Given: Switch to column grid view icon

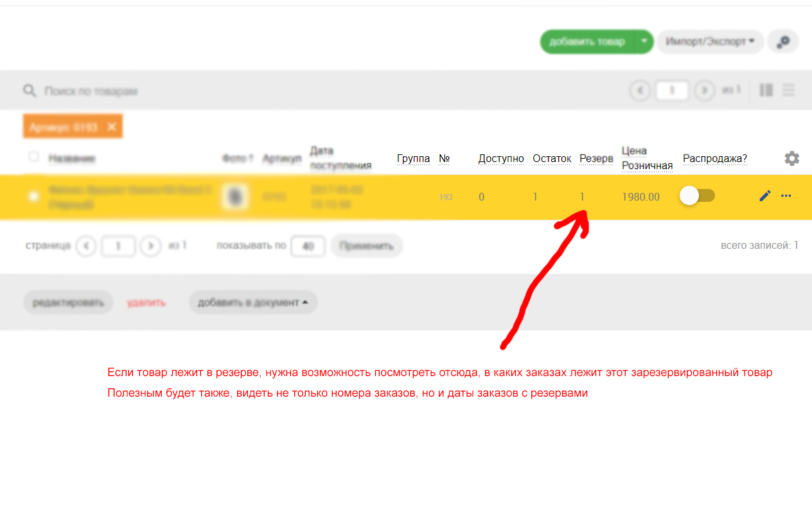Looking at the screenshot, I should (766, 91).
